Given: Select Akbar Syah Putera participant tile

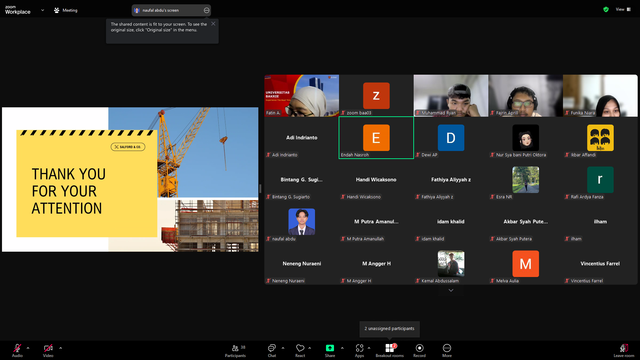Looking at the screenshot, I should [x=525, y=222].
